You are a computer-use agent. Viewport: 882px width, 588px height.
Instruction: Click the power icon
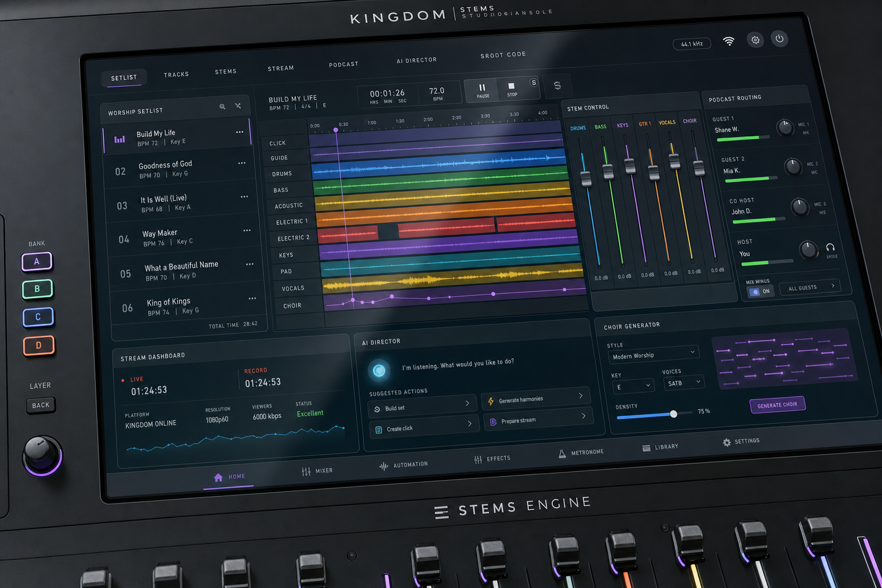(x=779, y=38)
